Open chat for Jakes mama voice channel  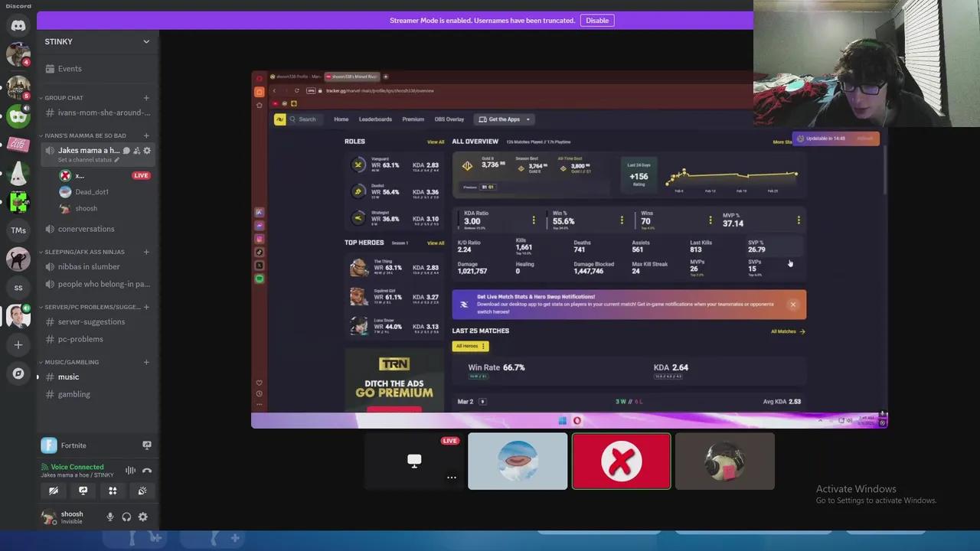tap(126, 151)
